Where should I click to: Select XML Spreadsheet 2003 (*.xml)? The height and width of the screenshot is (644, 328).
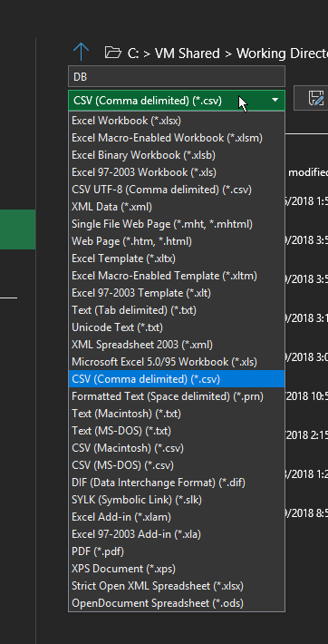tap(177, 345)
